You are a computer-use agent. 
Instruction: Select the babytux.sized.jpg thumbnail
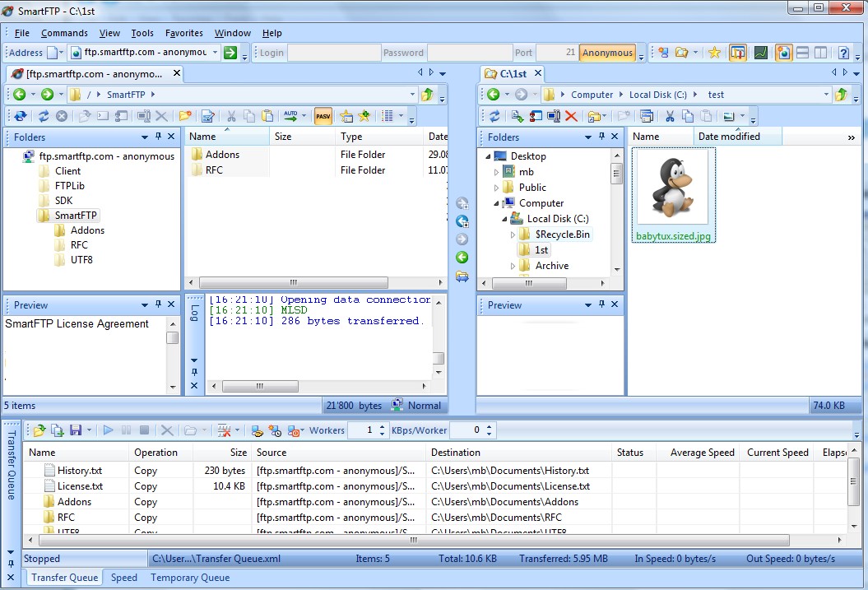tap(673, 195)
